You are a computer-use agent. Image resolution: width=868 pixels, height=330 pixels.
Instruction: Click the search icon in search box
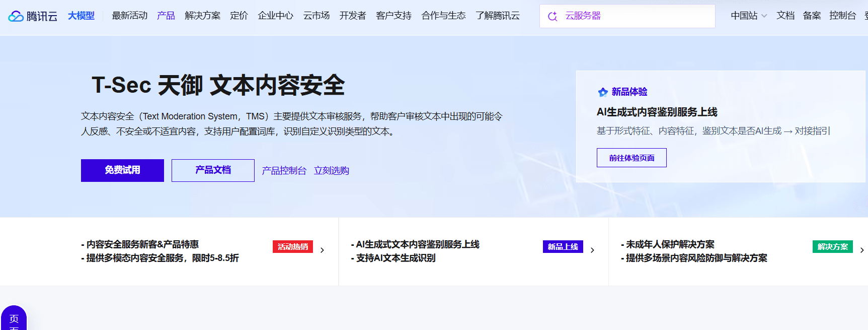(553, 16)
